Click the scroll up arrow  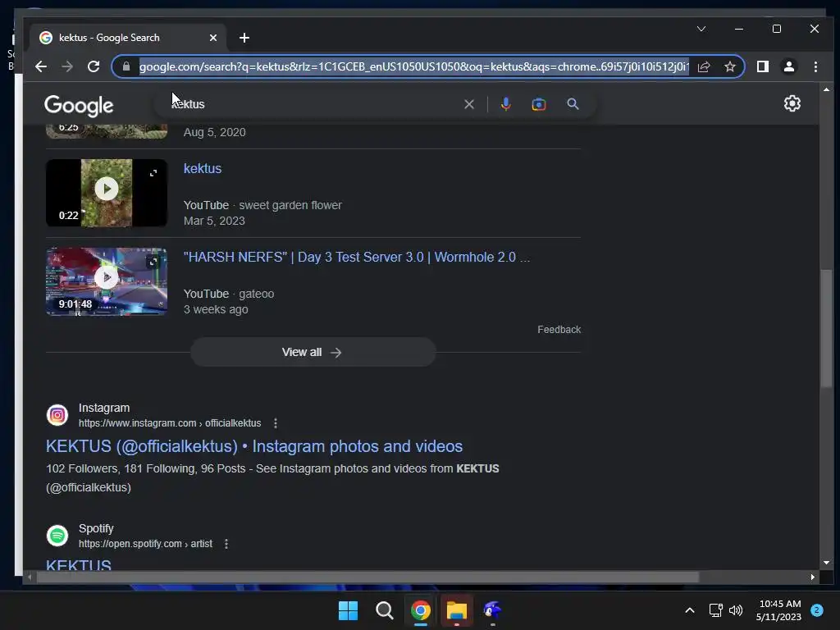[826, 89]
